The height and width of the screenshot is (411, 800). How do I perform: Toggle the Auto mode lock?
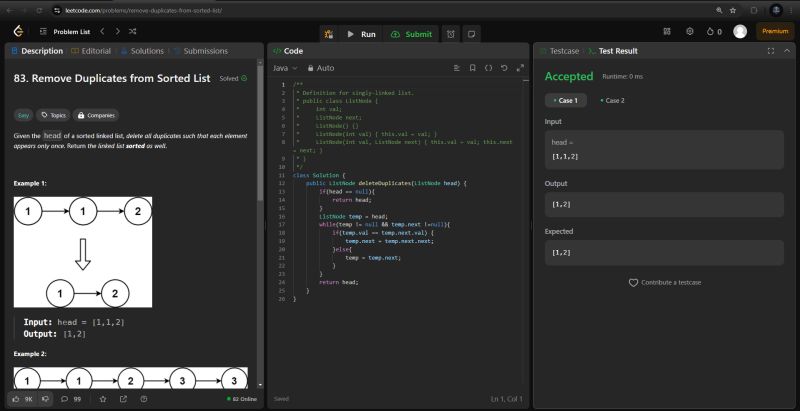(x=321, y=68)
